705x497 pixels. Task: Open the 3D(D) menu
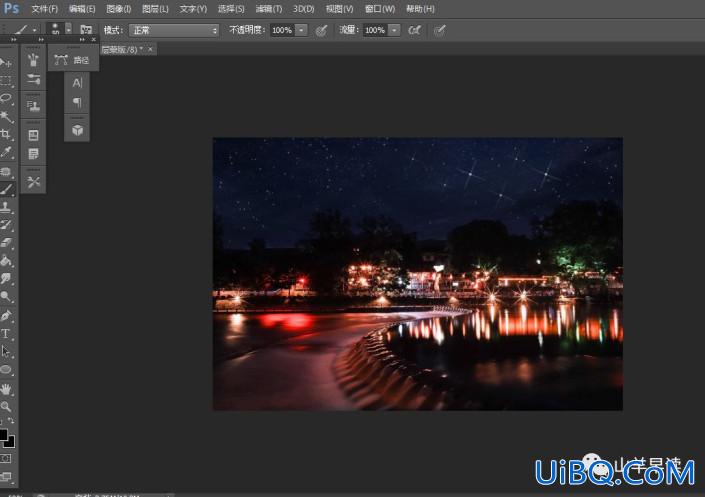(303, 9)
